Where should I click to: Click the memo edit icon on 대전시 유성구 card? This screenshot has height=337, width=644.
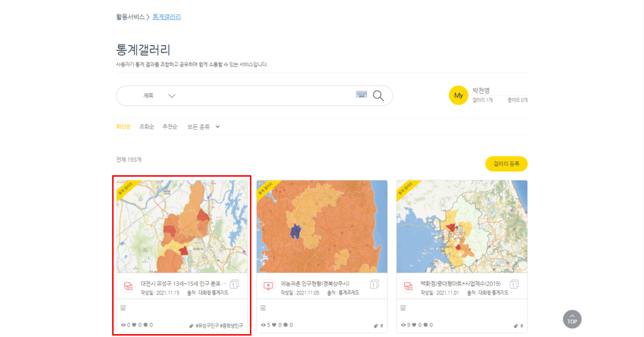124,308
